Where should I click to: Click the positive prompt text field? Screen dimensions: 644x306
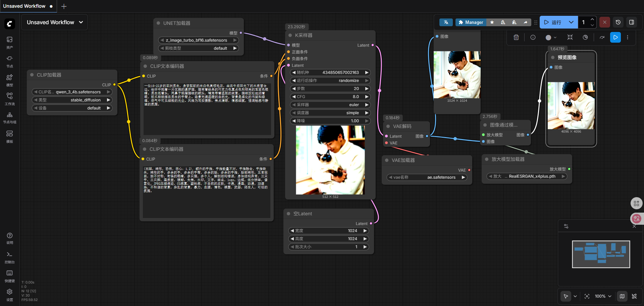click(x=207, y=108)
